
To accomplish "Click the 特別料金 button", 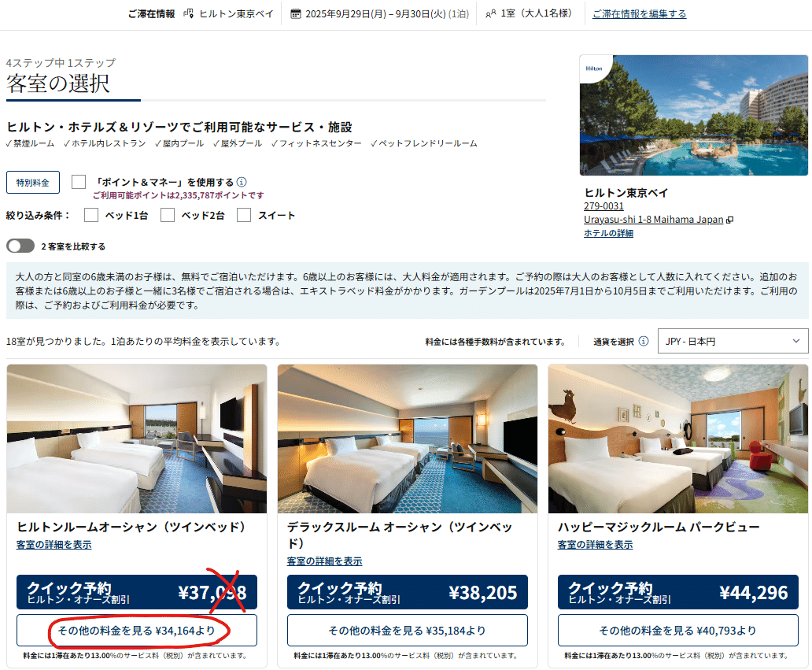I will tap(32, 183).
